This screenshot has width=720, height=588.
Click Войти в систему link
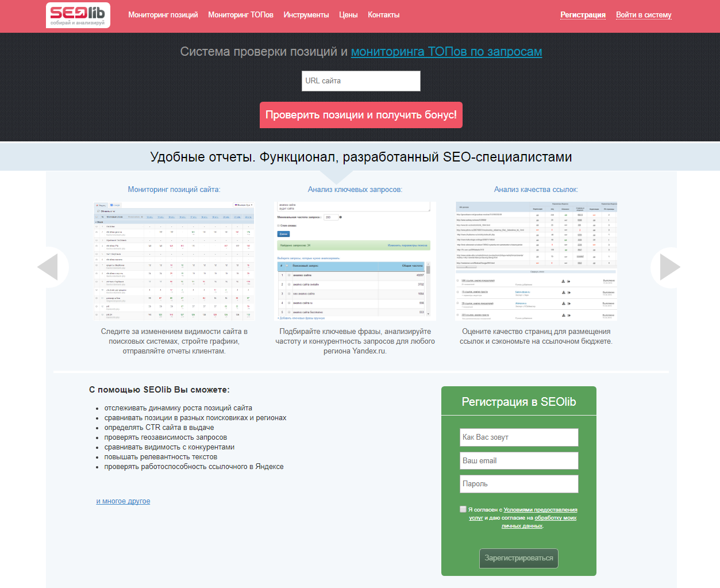tap(644, 15)
